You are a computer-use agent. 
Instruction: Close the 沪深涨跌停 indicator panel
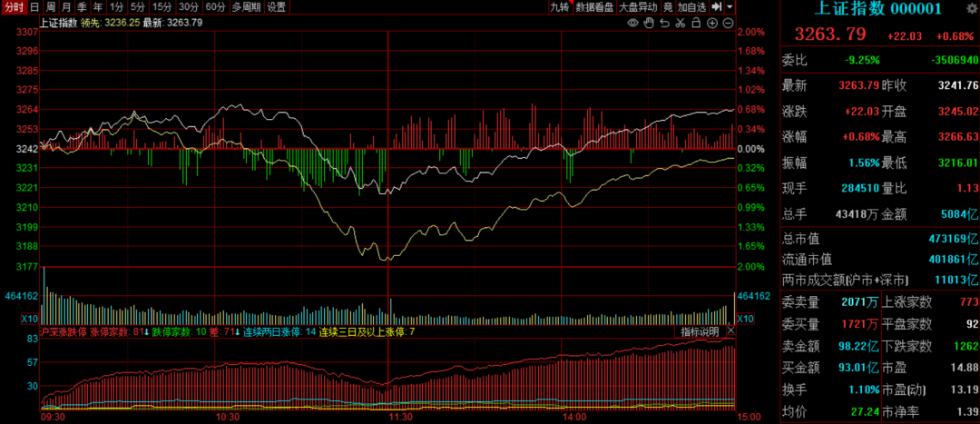click(730, 330)
